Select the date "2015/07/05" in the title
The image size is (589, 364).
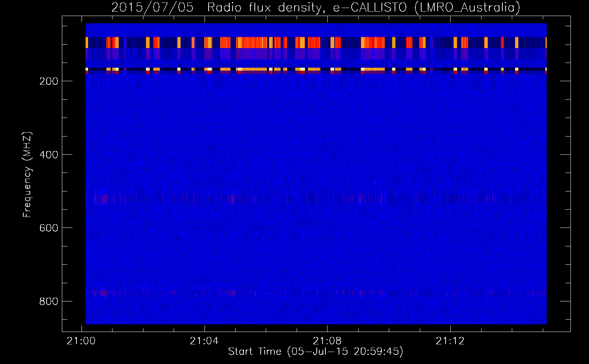pos(153,8)
